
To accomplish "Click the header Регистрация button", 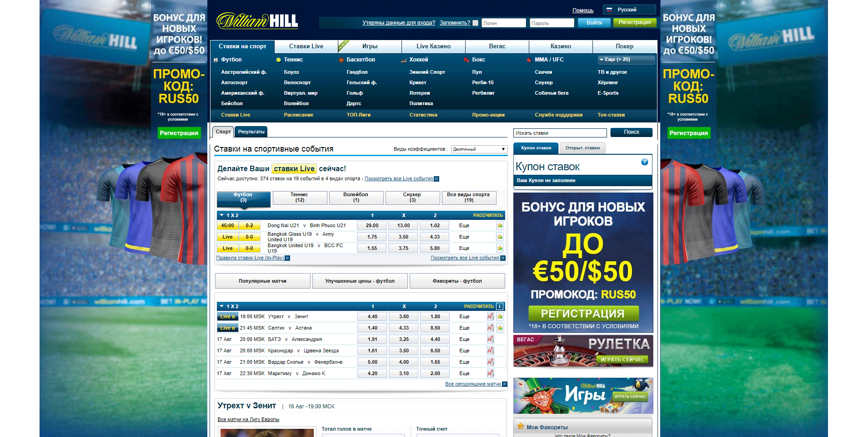I will pyautogui.click(x=635, y=22).
